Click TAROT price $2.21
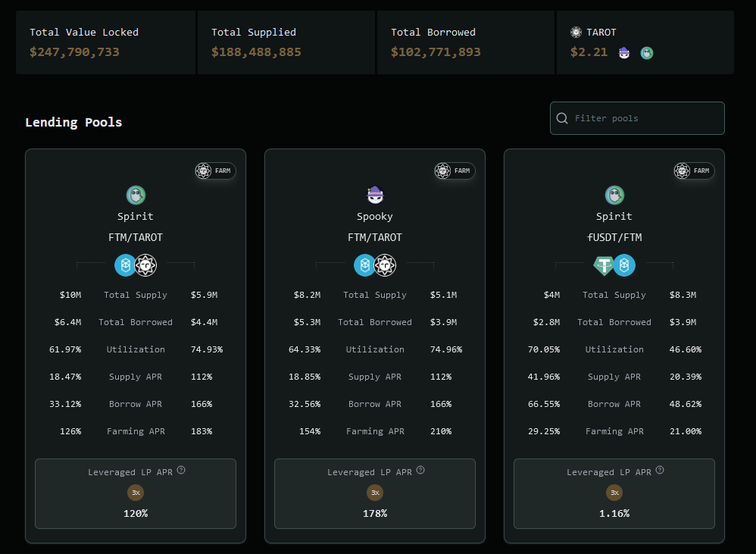This screenshot has width=756, height=554. [589, 52]
